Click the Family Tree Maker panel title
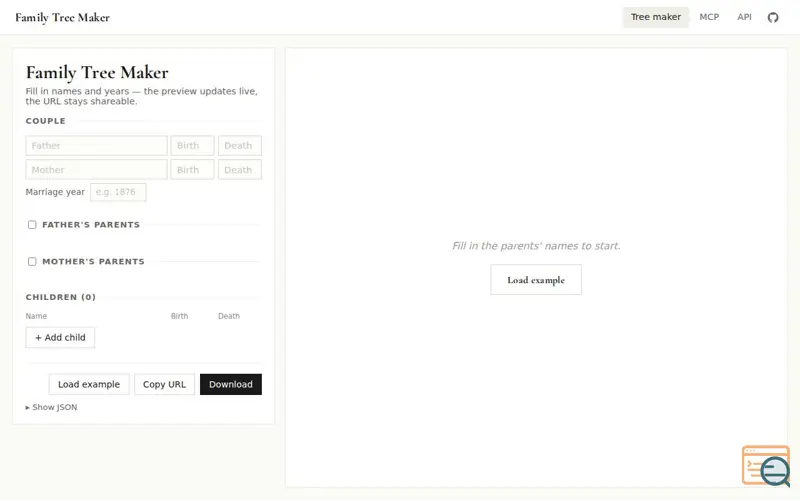This screenshot has height=500, width=800. coord(97,72)
